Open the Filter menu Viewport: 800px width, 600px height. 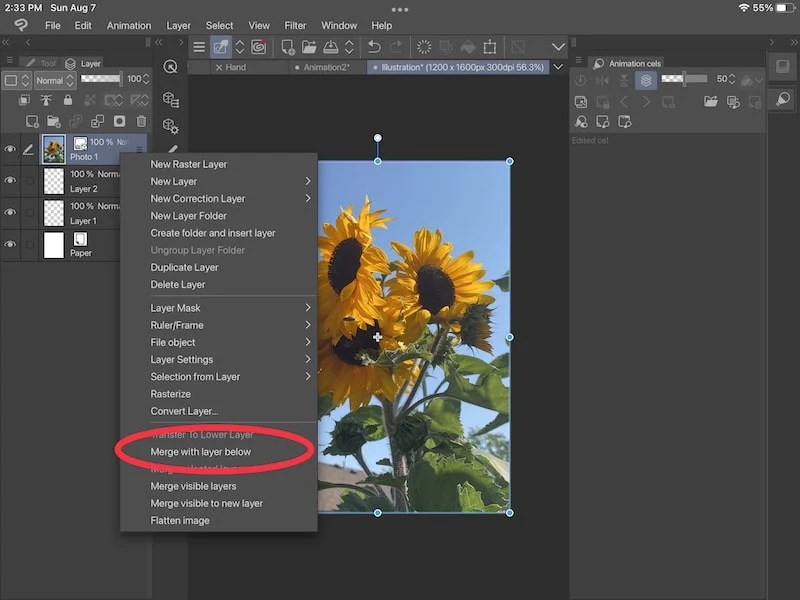coord(295,26)
